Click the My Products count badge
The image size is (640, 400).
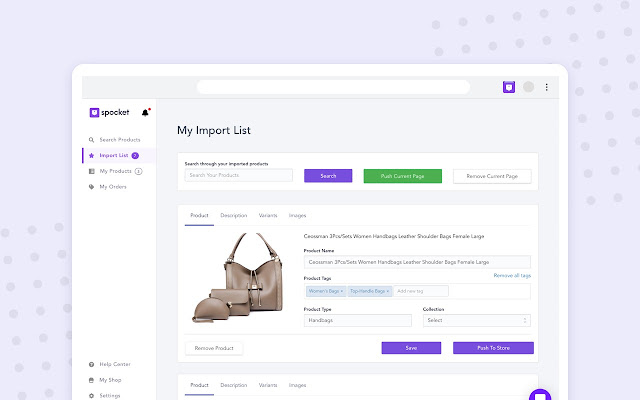[138, 171]
